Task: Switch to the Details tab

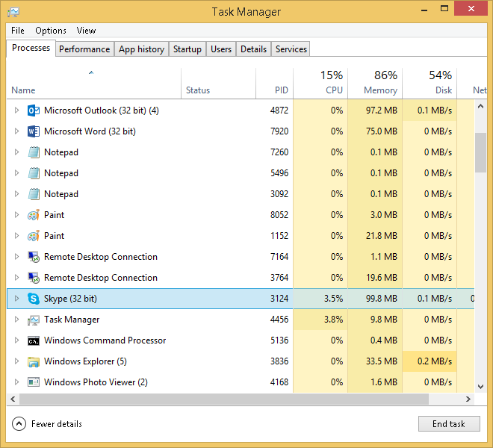Action: point(254,49)
